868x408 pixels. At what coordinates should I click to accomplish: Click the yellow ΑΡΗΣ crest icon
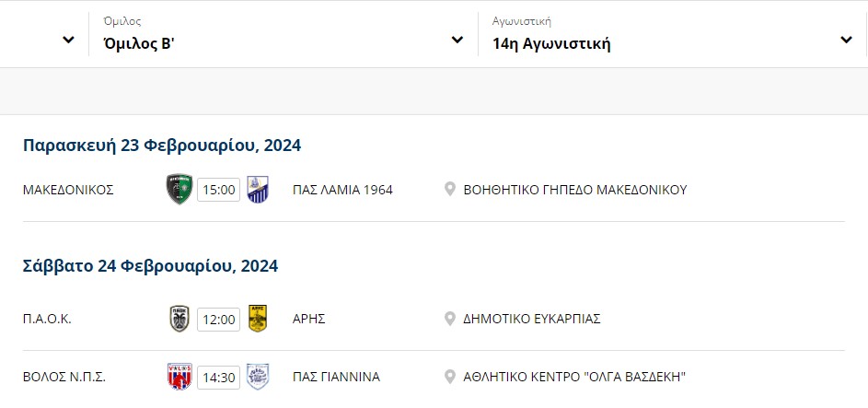[x=258, y=319]
